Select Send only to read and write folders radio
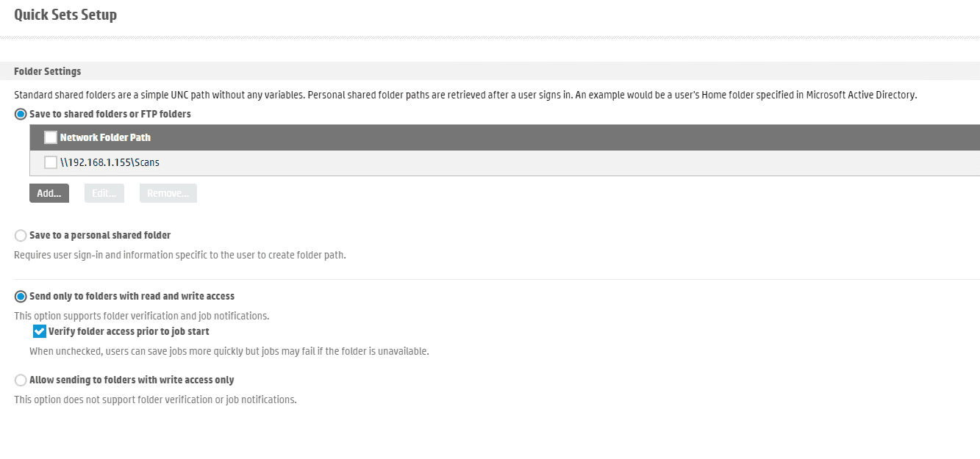 tap(21, 297)
